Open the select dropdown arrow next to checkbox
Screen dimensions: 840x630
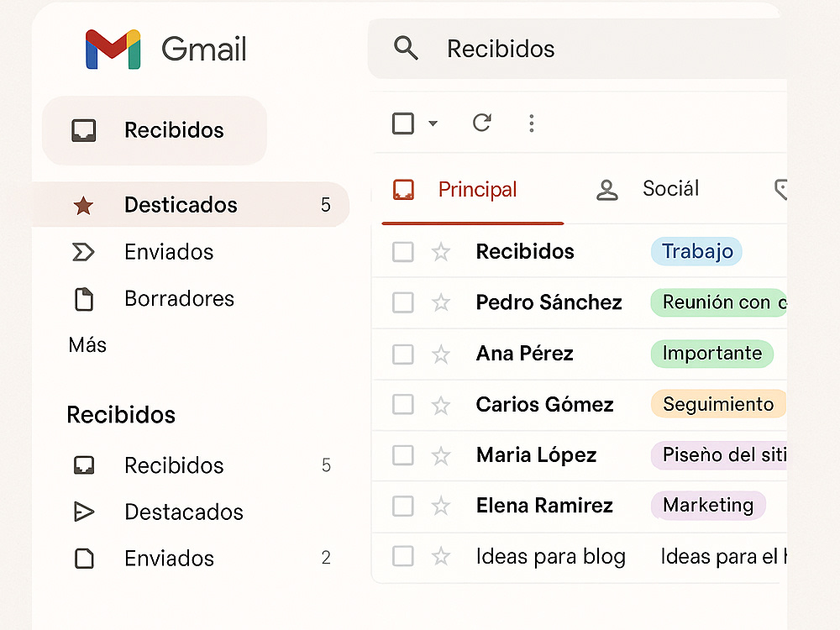(x=433, y=123)
